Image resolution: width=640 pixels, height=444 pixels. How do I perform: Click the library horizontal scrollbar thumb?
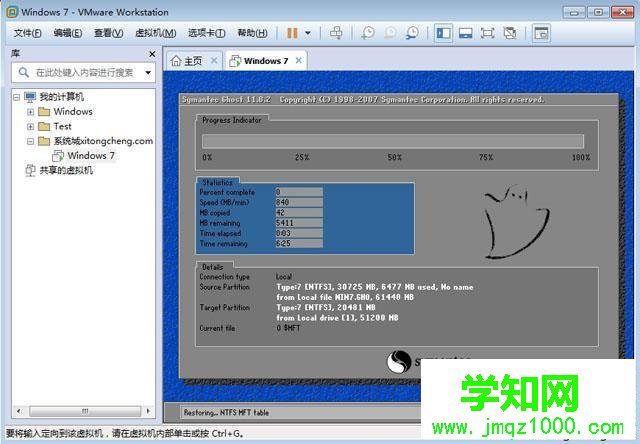85,411
